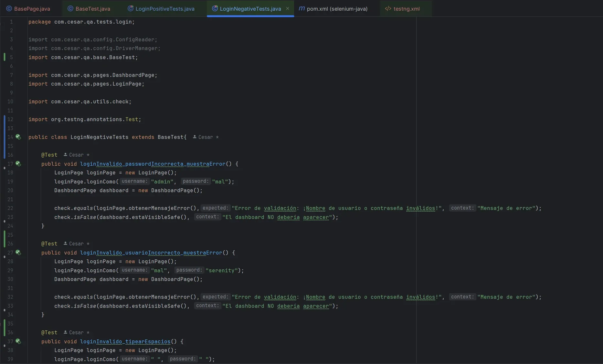The image size is (603, 364).
Task: Run the LoginNegativeTests class from the gutter
Action: (x=18, y=137)
